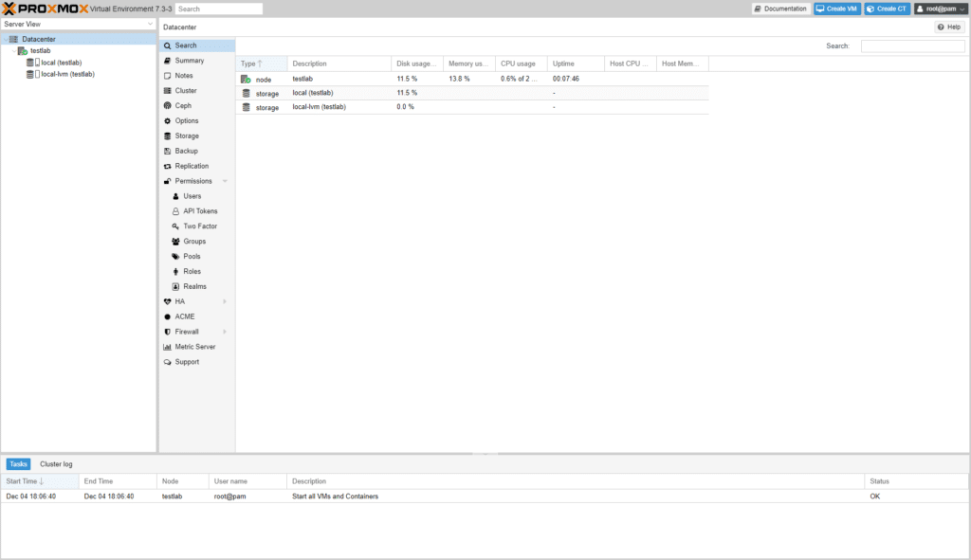Screen dimensions: 971x560
Task: Click the local-lvm (testlab) storage icon in tree
Action: click(33, 74)
